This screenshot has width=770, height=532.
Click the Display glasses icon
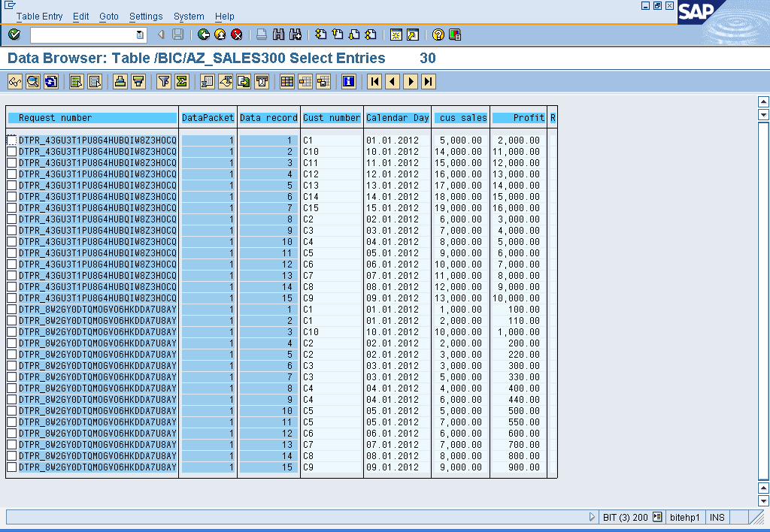coord(15,81)
